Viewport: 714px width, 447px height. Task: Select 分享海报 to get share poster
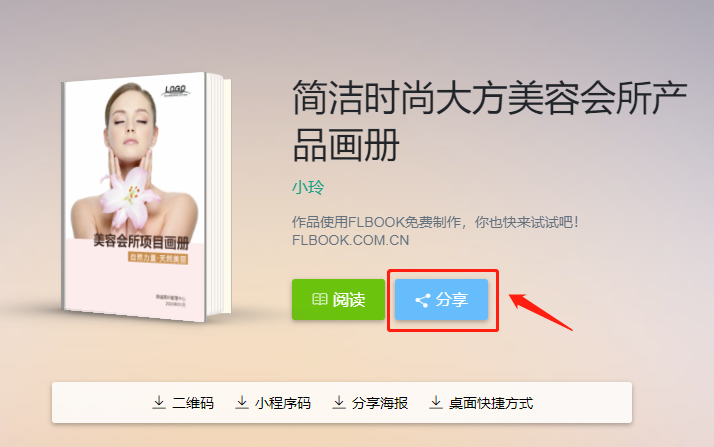pyautogui.click(x=370, y=403)
